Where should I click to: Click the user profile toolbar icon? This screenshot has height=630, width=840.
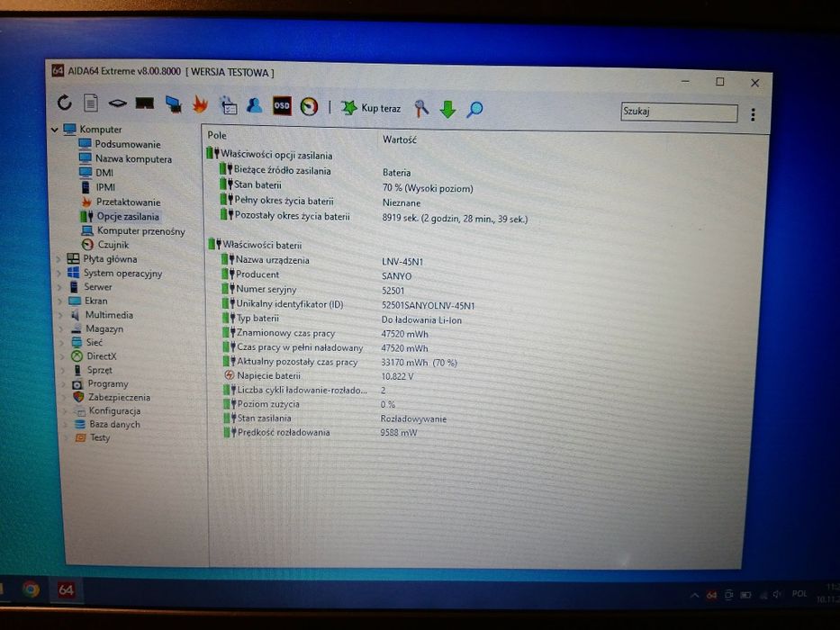coord(255,105)
